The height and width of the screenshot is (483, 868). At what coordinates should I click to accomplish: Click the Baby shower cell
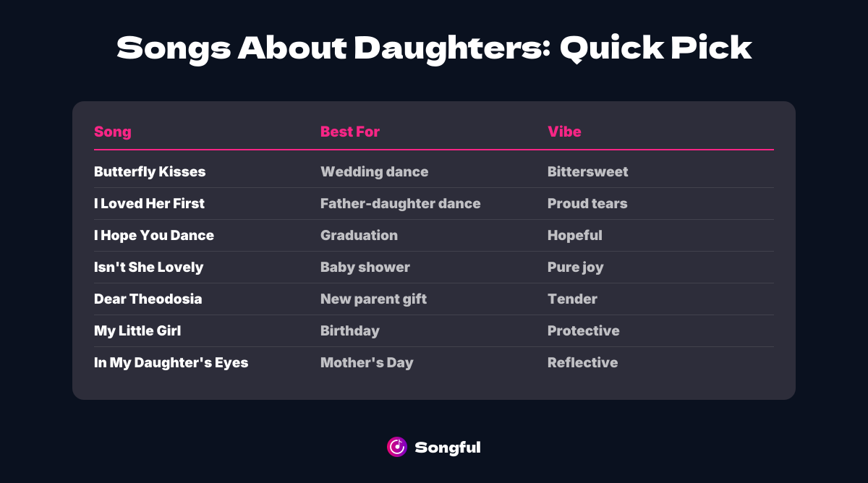pos(365,268)
